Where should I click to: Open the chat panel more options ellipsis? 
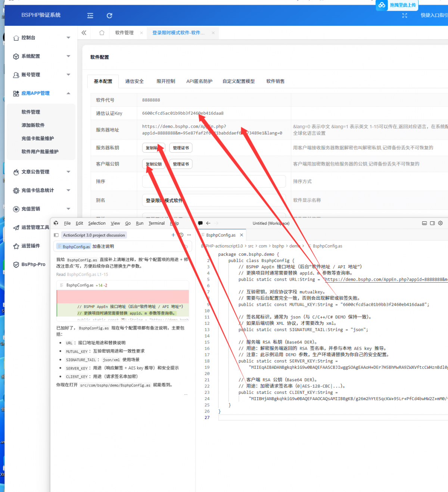pos(189,235)
